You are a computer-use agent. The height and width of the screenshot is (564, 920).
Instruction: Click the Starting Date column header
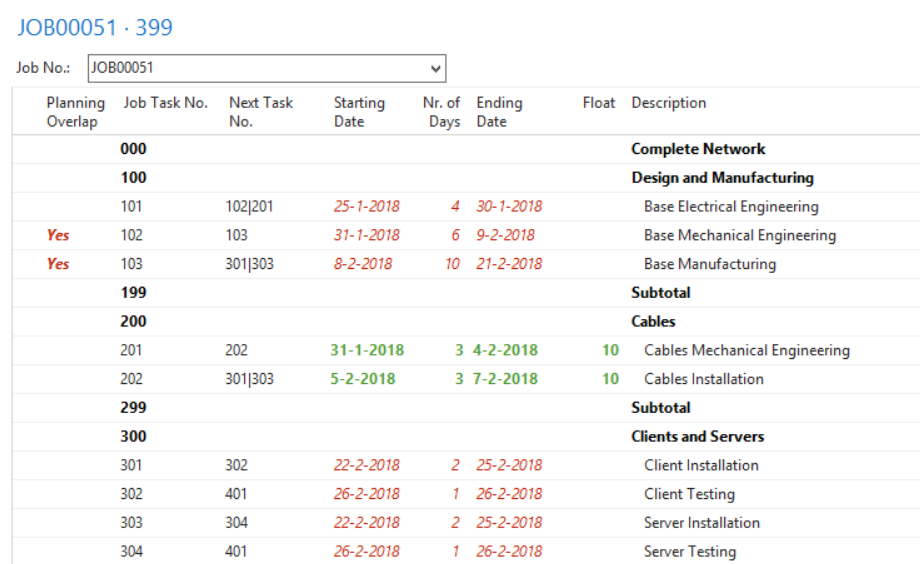click(x=359, y=112)
